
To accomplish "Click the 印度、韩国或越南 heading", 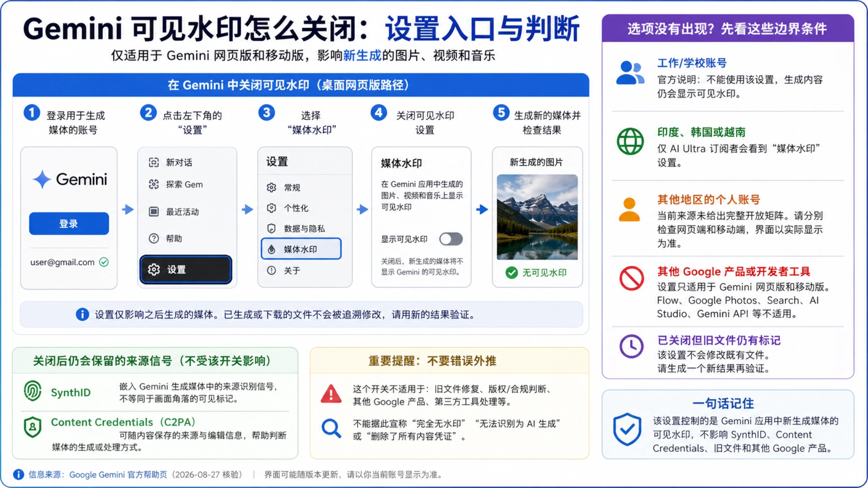I will coord(701,132).
